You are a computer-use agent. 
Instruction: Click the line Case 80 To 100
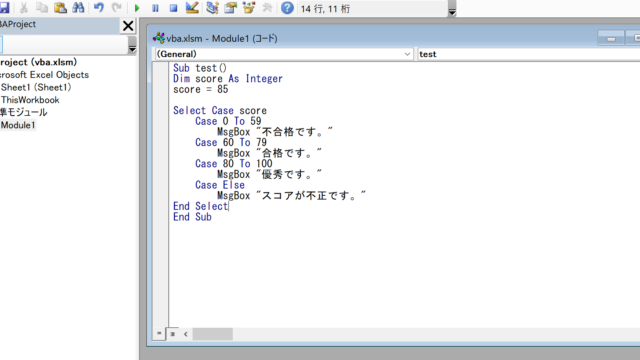coord(233,164)
